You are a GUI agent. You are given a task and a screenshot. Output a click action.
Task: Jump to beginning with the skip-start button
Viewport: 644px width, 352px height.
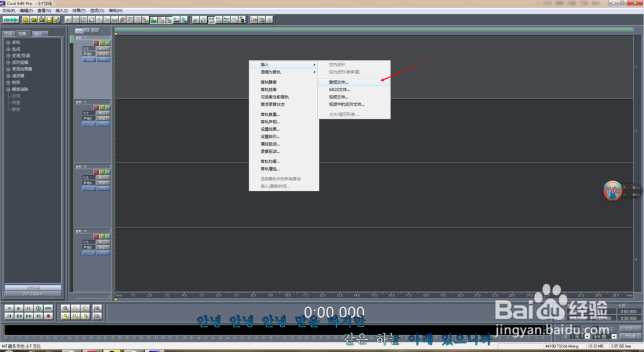point(9,316)
